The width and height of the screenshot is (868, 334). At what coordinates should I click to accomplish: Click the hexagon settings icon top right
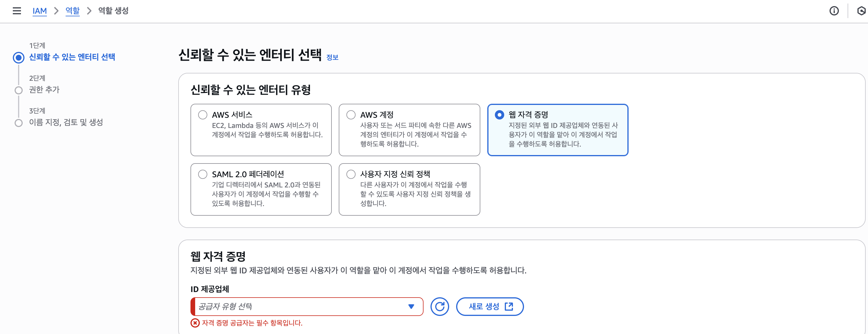(x=861, y=11)
